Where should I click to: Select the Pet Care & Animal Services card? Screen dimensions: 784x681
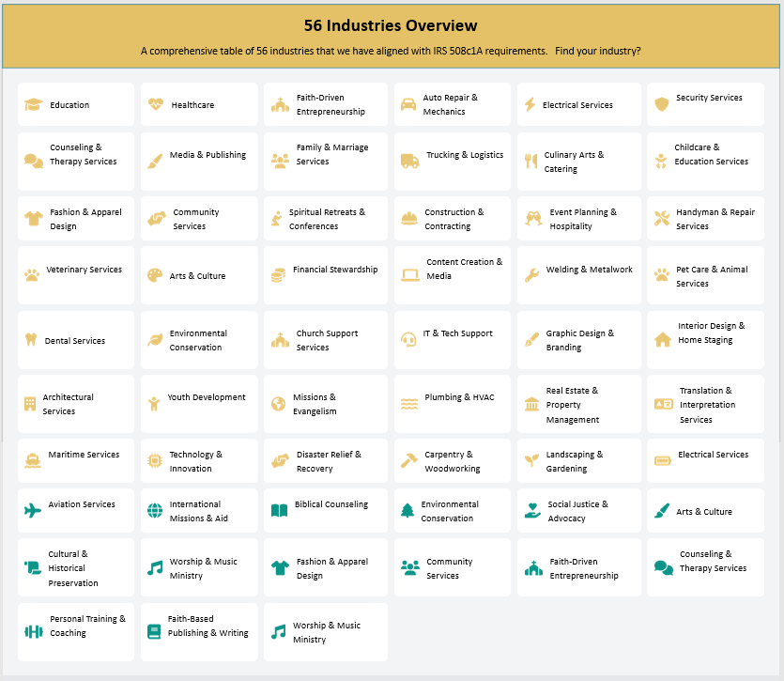[x=705, y=275]
